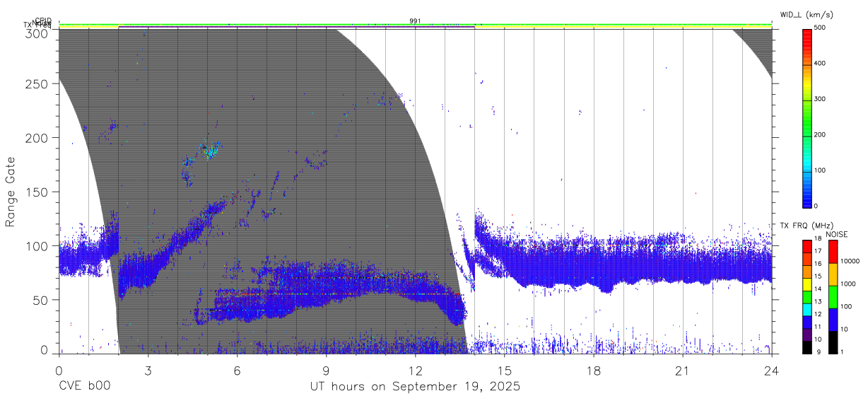Image resolution: width=868 pixels, height=401 pixels.
Task: Click the '500' tick on WID color bar
Action: click(x=821, y=28)
